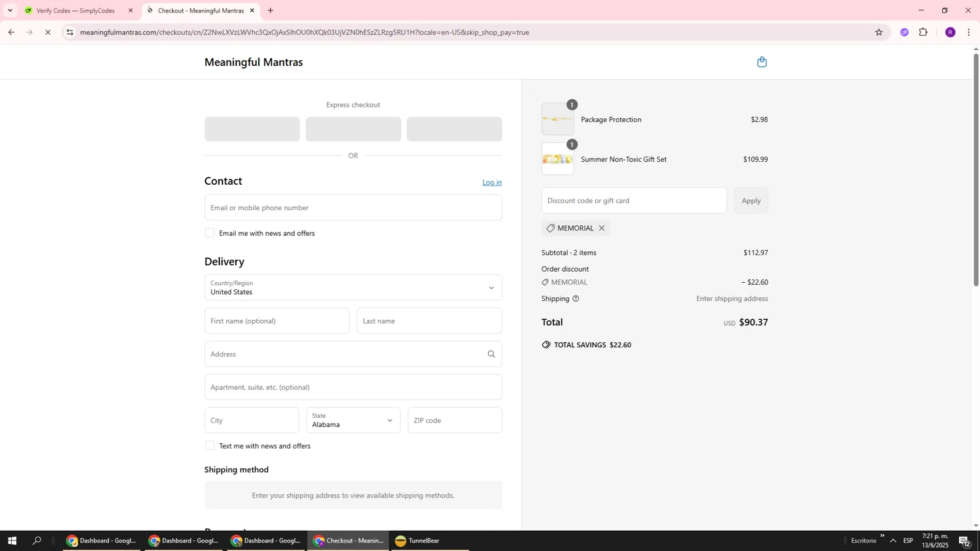Focus the Email or mobile phone field
This screenshot has width=980, height=551.
tap(353, 208)
